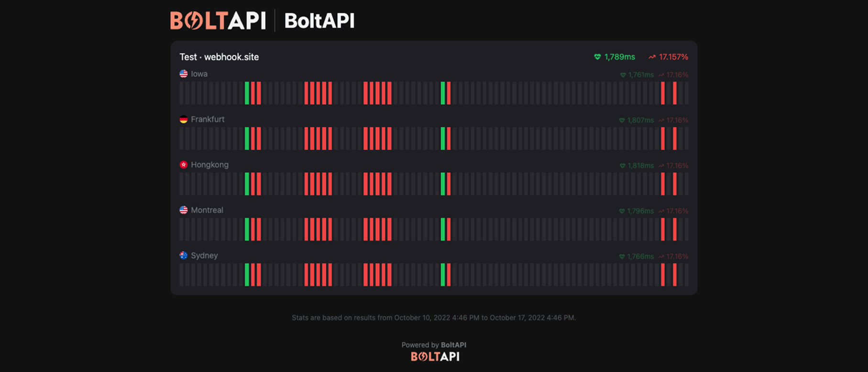Click the heartbeat icon next to Montreal's 1,796ms
The width and height of the screenshot is (868, 372).
point(621,210)
